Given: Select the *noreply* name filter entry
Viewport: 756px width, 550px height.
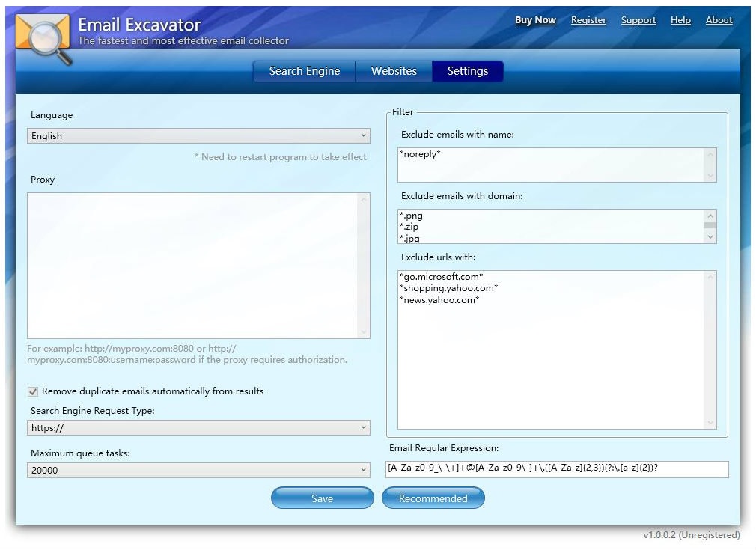Looking at the screenshot, I should [x=420, y=154].
